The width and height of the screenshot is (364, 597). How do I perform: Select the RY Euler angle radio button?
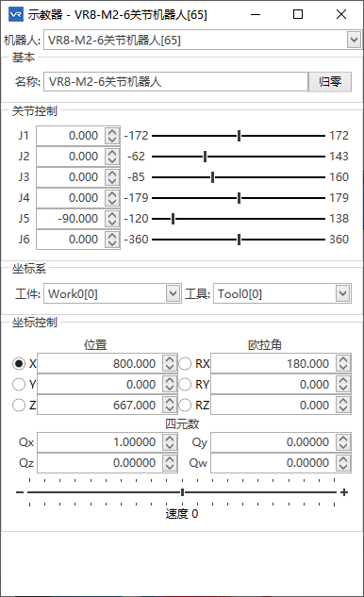185,384
